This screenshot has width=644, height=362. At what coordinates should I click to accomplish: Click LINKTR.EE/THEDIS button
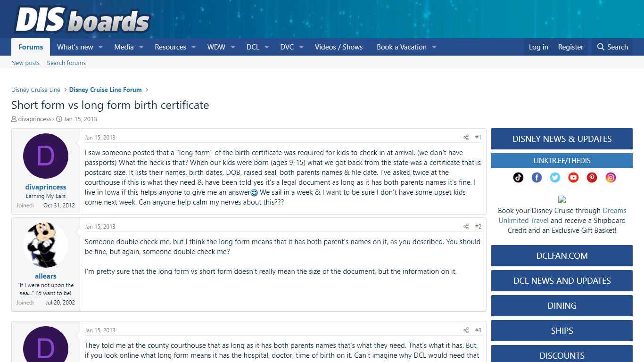(x=562, y=161)
